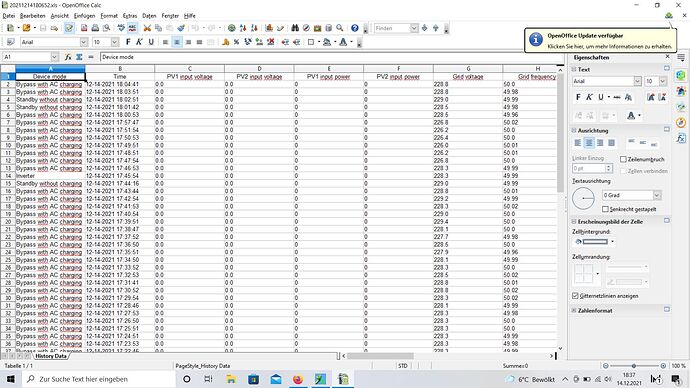Click OpenOffice Update verfügbar notification
The image size is (690, 388).
[x=600, y=40]
